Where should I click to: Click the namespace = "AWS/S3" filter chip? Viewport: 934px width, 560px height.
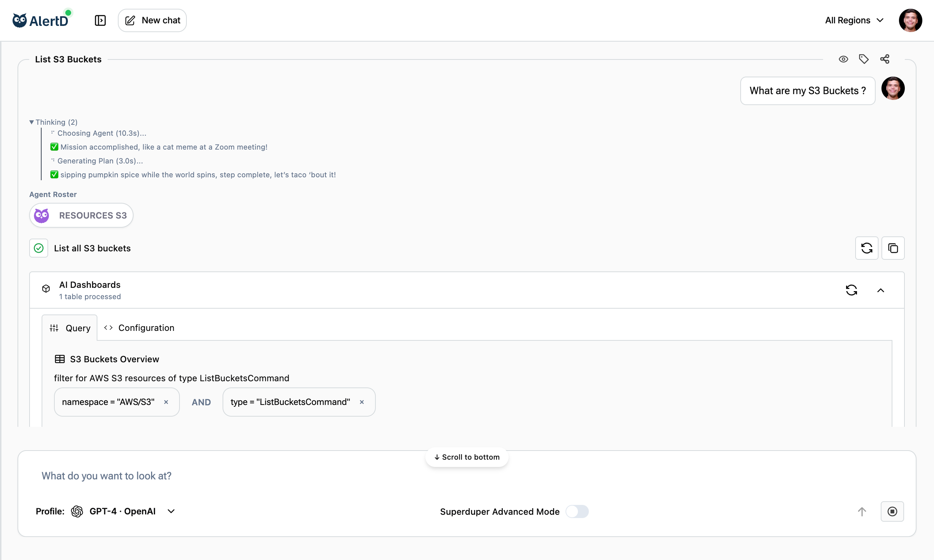click(117, 402)
